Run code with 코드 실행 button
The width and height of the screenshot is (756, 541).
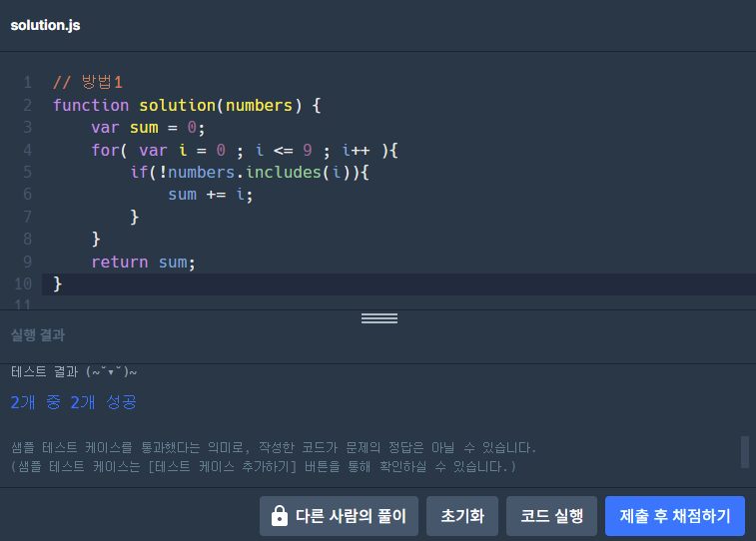[x=551, y=516]
